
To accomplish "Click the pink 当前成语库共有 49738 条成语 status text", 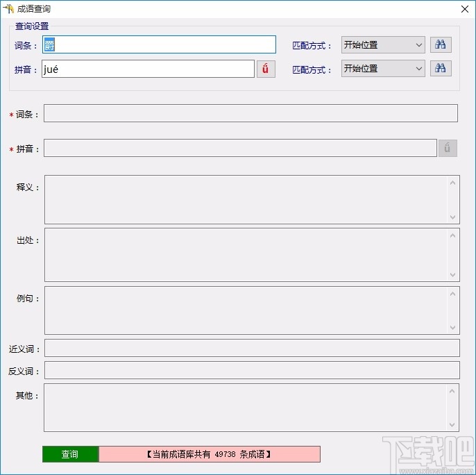I will coord(210,454).
